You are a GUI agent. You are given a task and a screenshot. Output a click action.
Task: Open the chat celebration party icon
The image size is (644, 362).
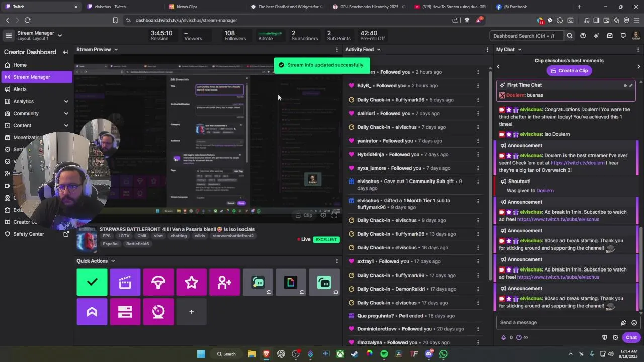click(623, 323)
